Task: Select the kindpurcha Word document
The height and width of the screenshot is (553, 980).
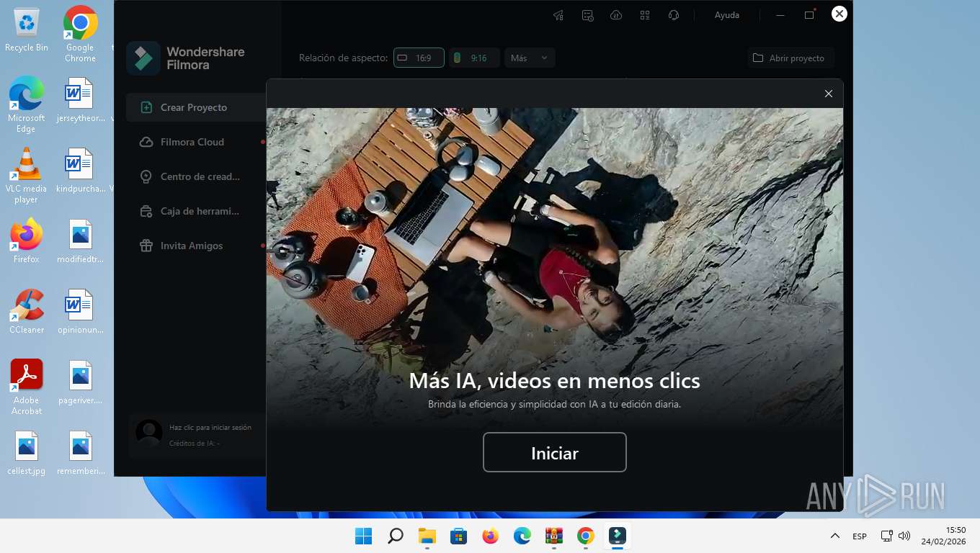Action: pos(80,171)
